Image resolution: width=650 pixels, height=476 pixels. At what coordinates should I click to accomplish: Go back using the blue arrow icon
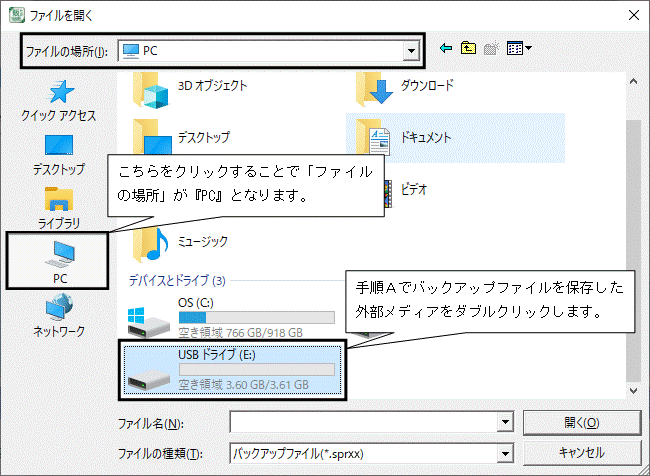pos(446,49)
